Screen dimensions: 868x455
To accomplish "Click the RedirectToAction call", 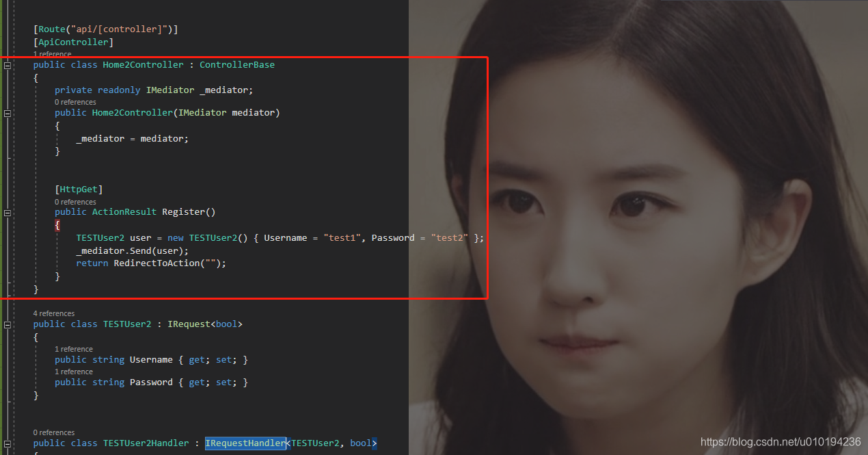I will click(x=157, y=263).
